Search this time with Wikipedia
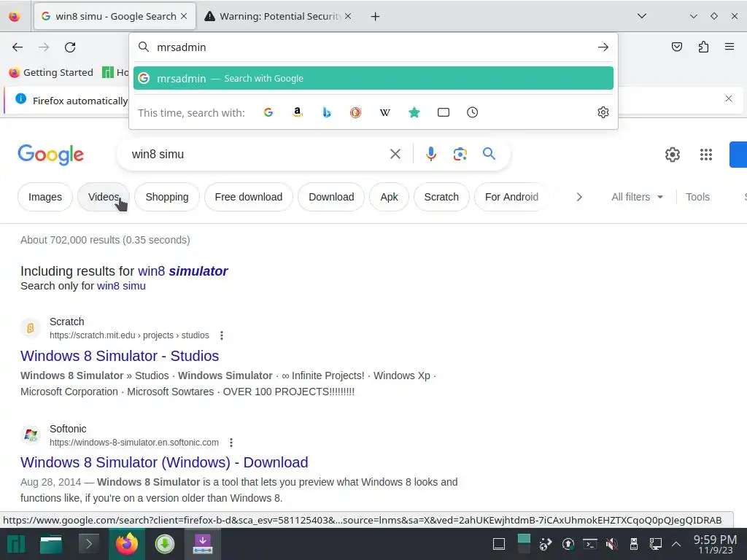 tap(385, 112)
